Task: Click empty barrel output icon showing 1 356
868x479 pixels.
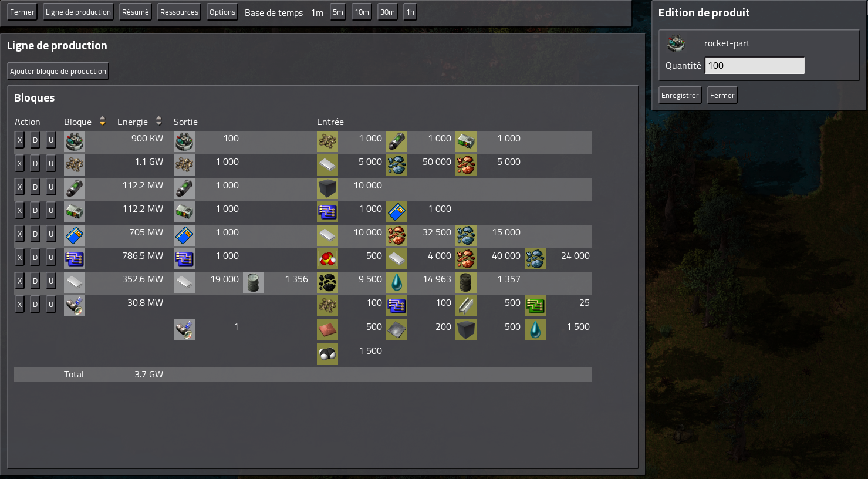Action: click(x=254, y=282)
